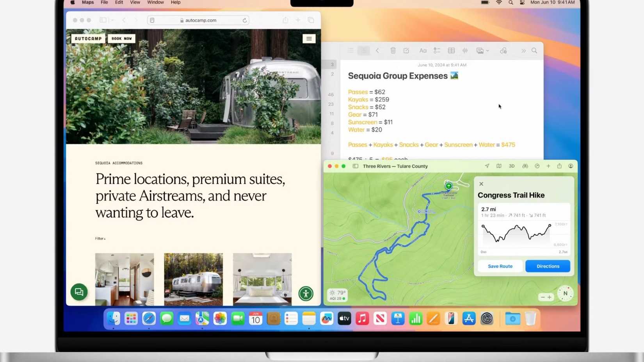The image size is (644, 362).
Task: Create a new note with compose icon
Action: [406, 51]
